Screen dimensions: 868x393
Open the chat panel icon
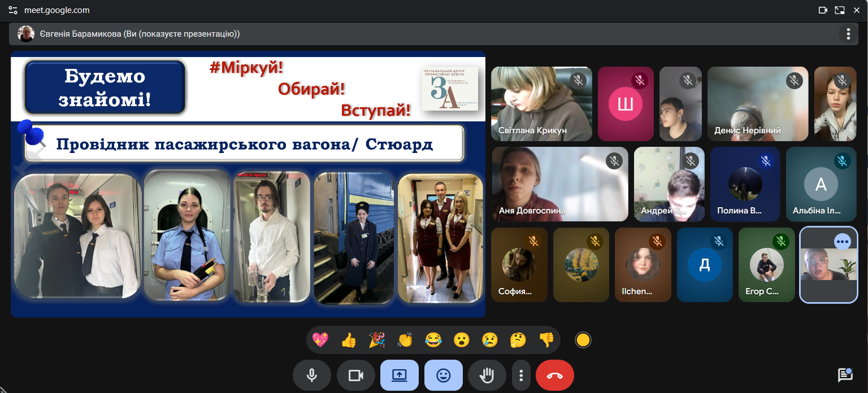tap(845, 375)
